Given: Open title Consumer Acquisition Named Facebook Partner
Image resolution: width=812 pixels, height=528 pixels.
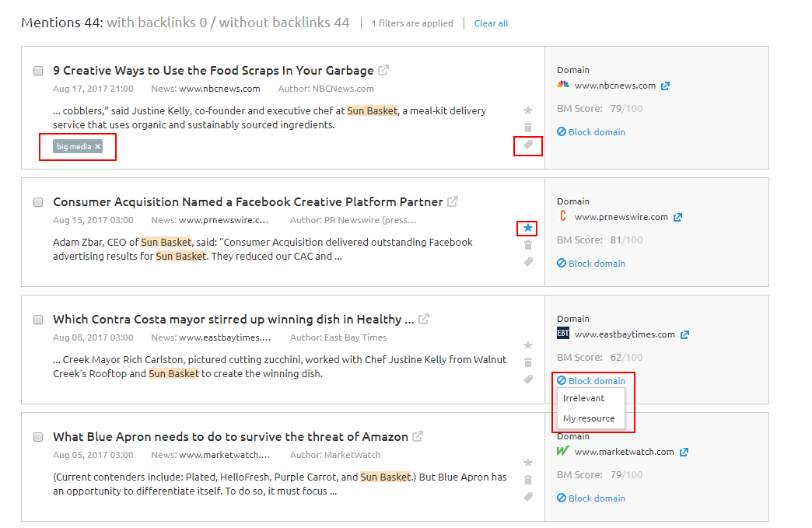Looking at the screenshot, I should click(248, 202).
